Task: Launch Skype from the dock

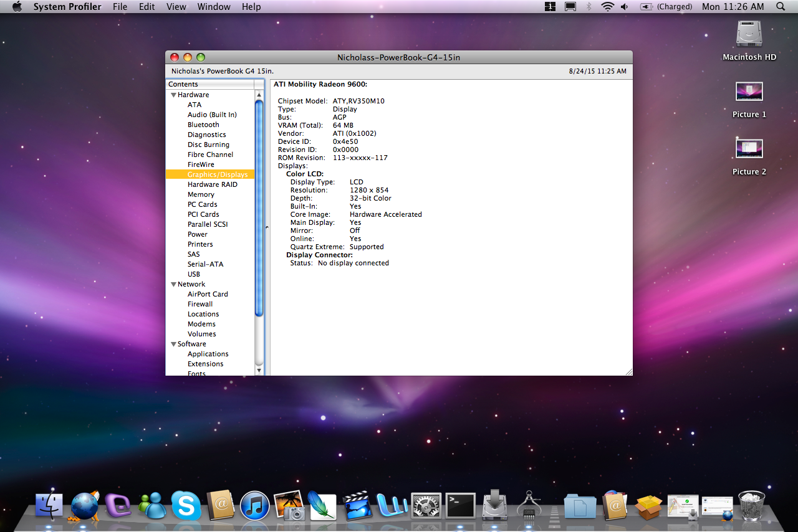Action: (186, 506)
